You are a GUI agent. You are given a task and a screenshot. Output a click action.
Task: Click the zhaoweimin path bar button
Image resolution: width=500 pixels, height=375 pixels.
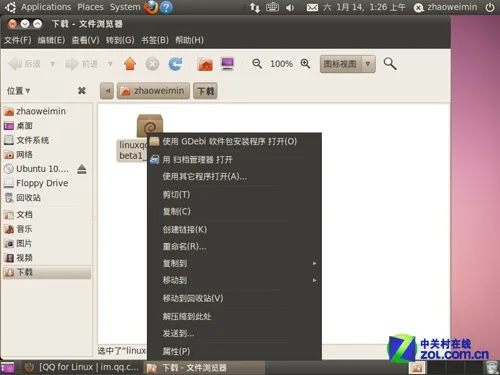pos(153,91)
